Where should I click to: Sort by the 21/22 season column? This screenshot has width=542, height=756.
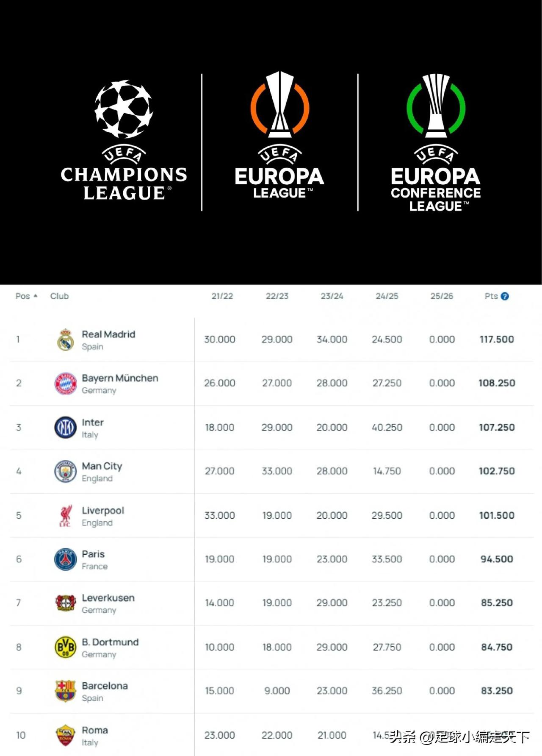coord(222,296)
